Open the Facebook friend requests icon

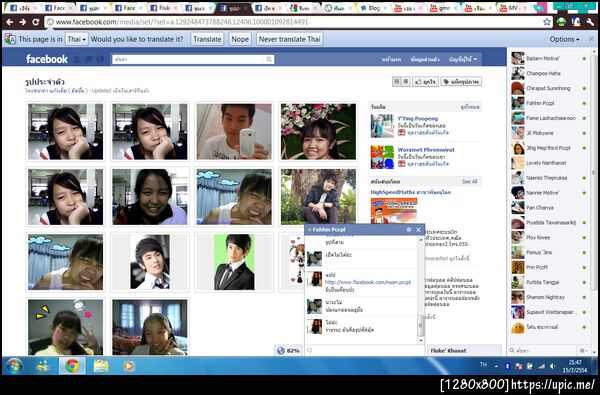click(x=78, y=59)
